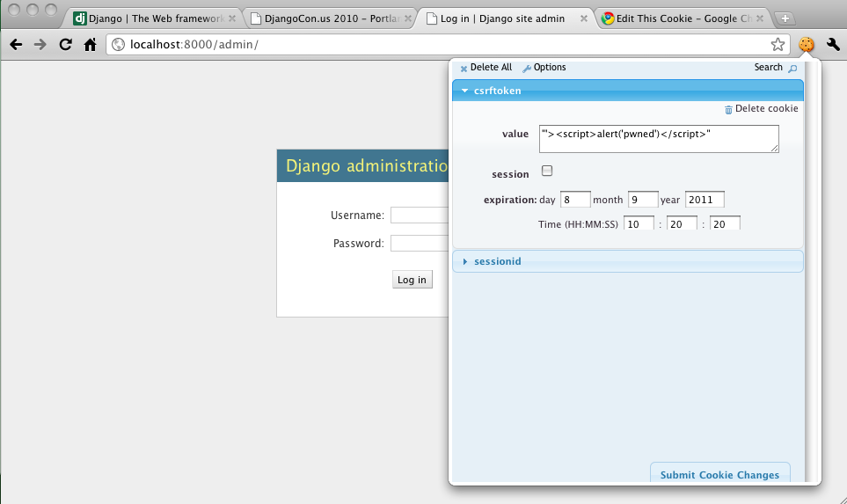Viewport: 847px width, 504px height.
Task: Click the expiration month field
Action: 643,200
